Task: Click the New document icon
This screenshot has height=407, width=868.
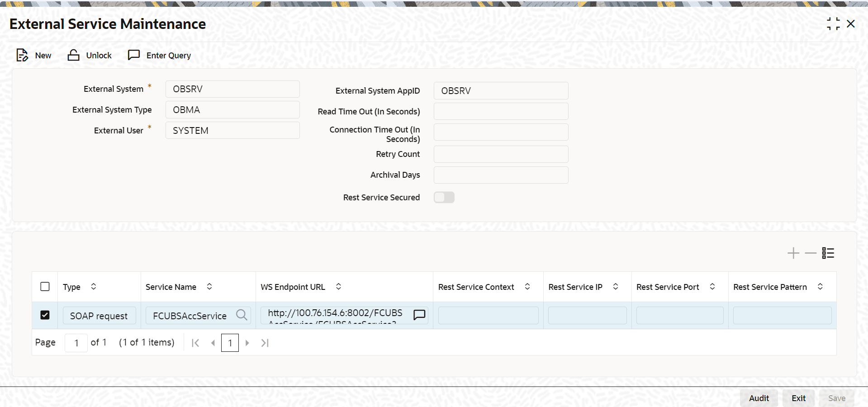Action: point(22,55)
